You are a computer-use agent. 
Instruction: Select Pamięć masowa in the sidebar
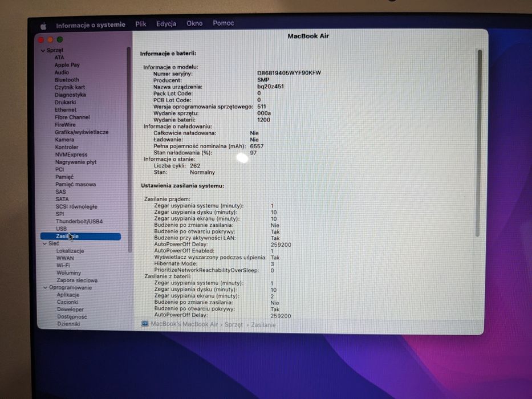tap(76, 184)
